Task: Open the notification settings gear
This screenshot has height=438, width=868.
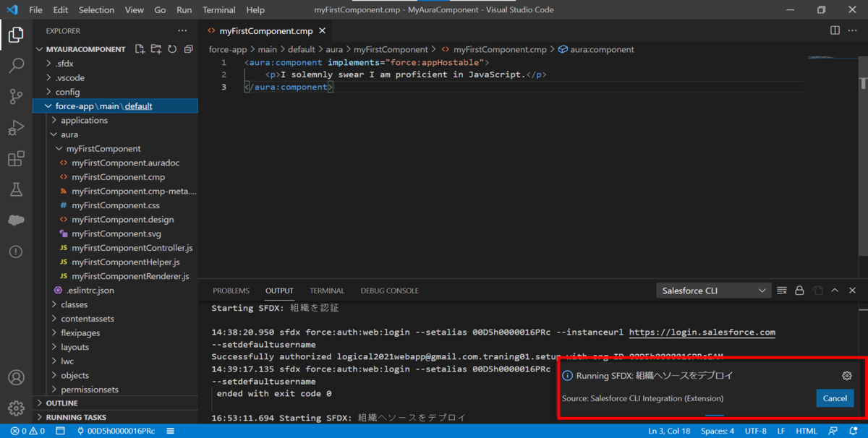Action: [847, 376]
